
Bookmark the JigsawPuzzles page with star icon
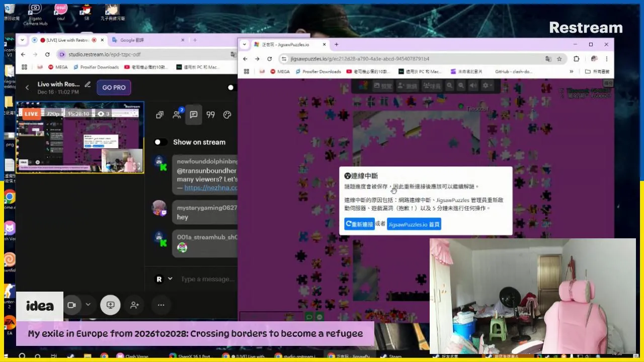click(x=559, y=59)
